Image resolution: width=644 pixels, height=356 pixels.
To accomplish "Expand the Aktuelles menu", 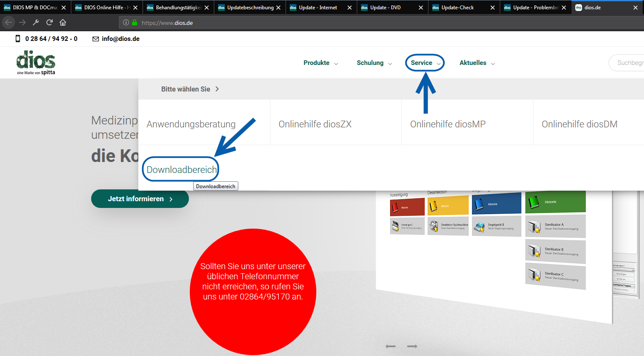I will pyautogui.click(x=477, y=63).
